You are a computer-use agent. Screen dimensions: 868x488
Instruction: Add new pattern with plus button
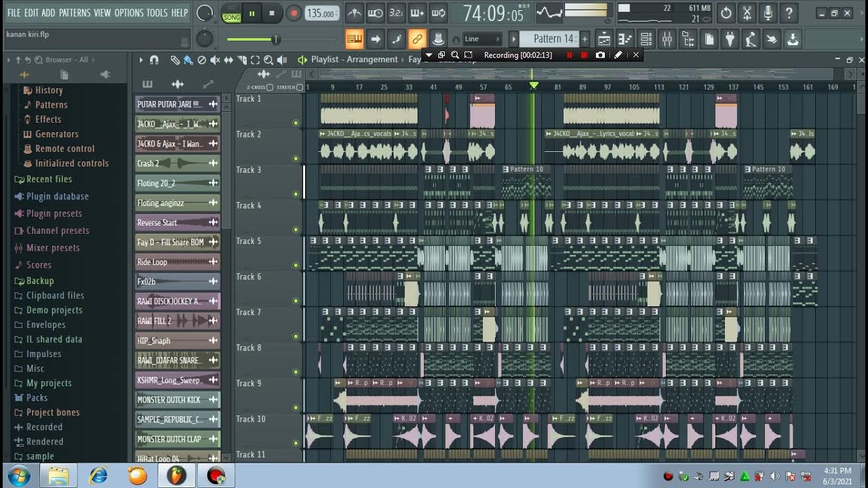coord(585,39)
